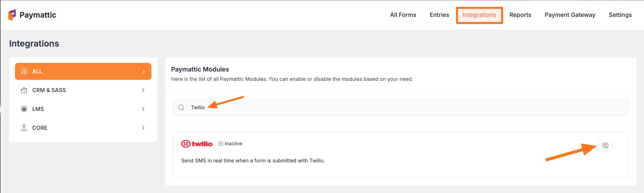
Task: Click the Paymattic logo icon
Action: point(12,15)
